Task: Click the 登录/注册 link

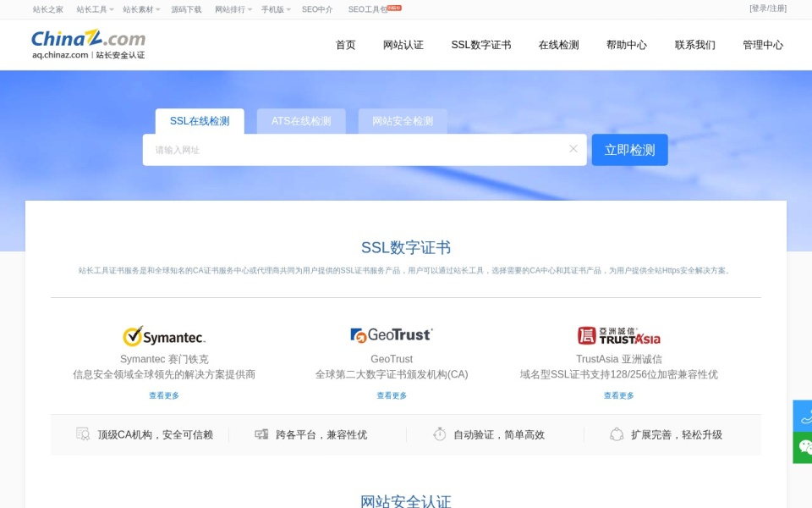Action: 768,8
